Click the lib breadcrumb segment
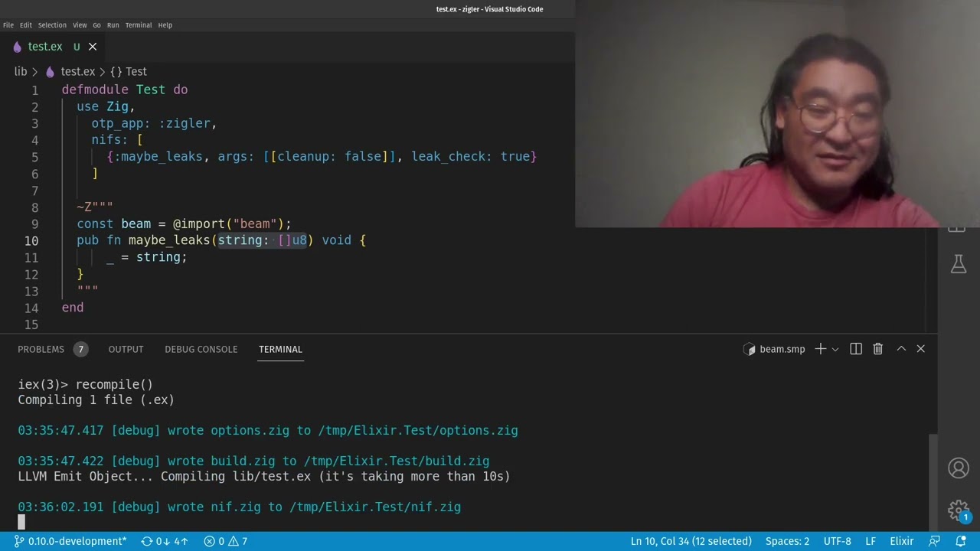The width and height of the screenshot is (980, 551). [x=21, y=71]
